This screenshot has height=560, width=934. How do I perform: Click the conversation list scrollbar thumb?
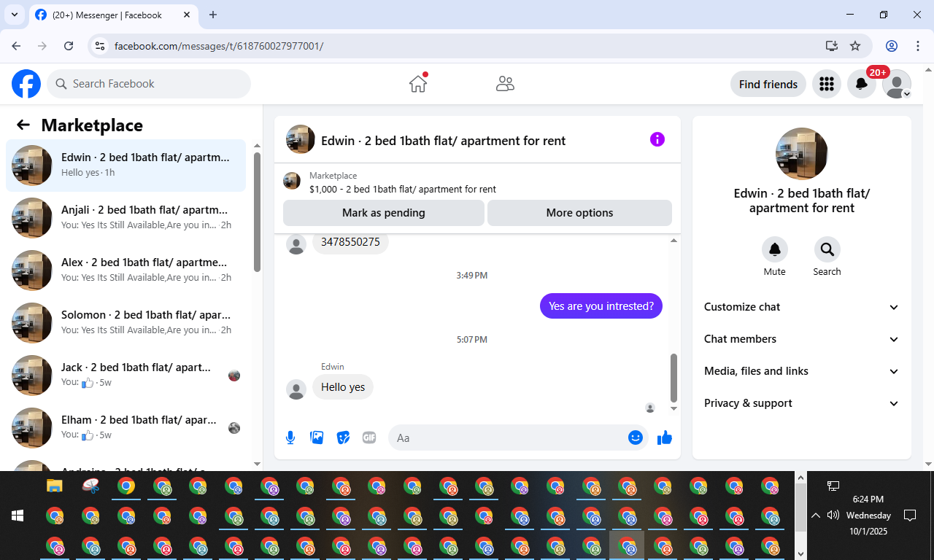coord(257,212)
